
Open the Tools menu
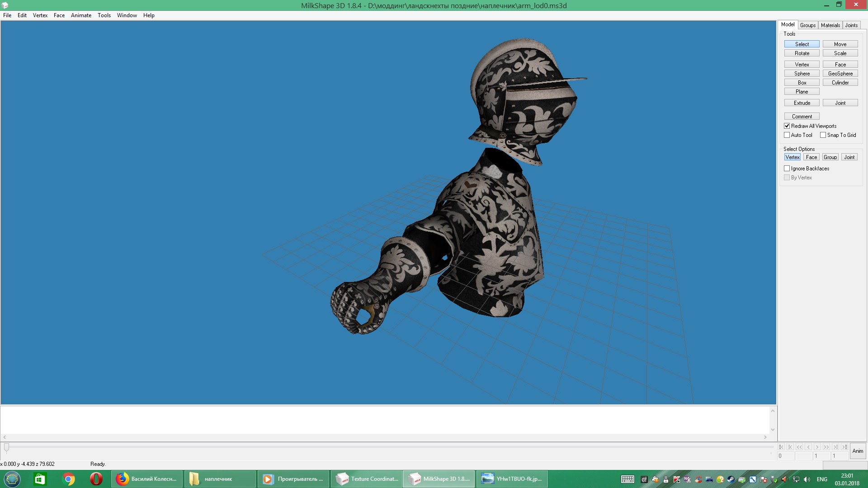(104, 15)
